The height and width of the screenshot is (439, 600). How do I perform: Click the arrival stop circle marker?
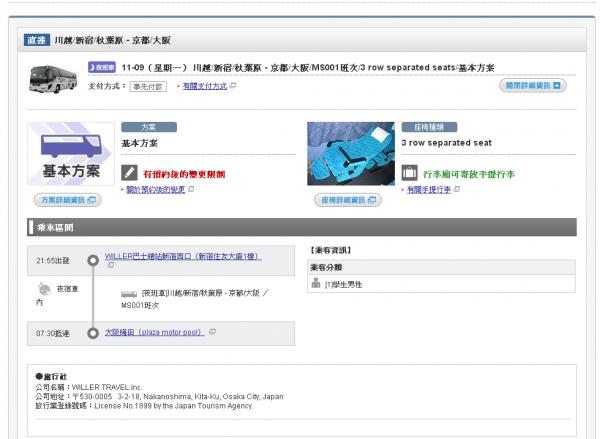click(x=93, y=333)
